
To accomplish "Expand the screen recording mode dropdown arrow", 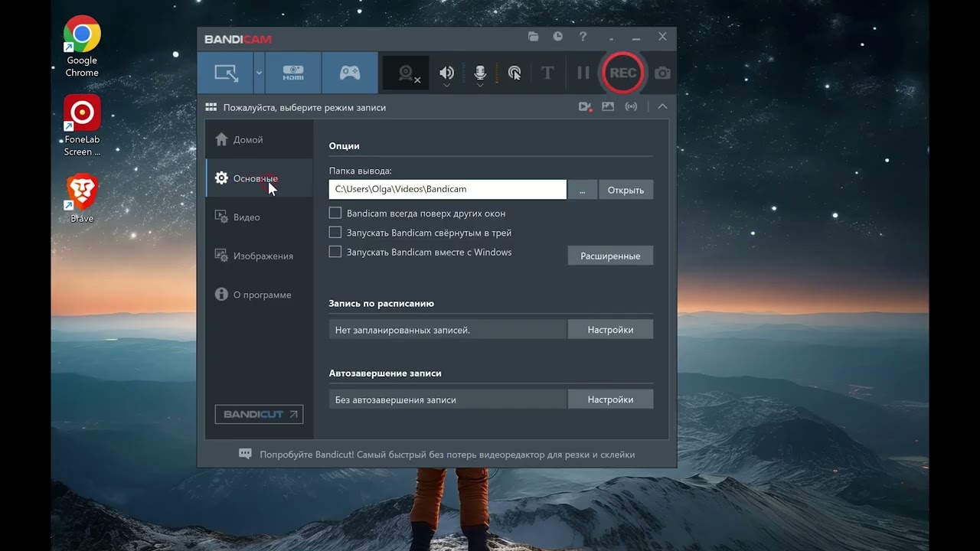I will click(259, 73).
